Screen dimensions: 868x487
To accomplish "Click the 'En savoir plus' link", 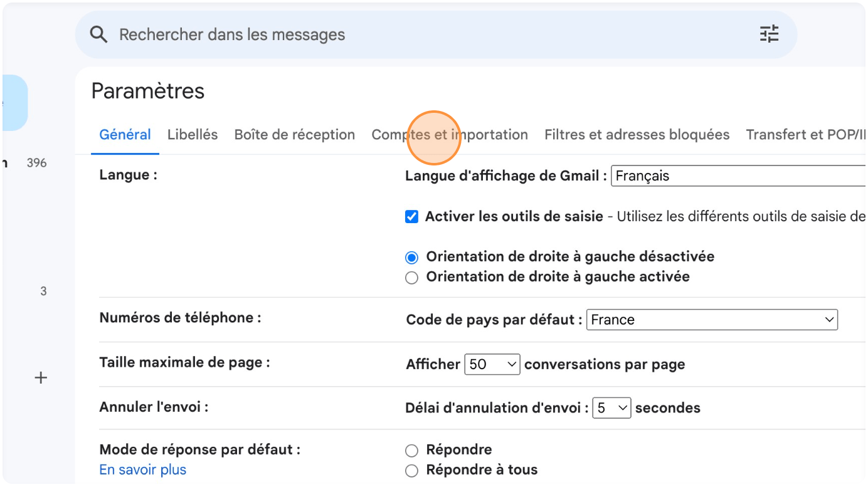I will pos(142,469).
